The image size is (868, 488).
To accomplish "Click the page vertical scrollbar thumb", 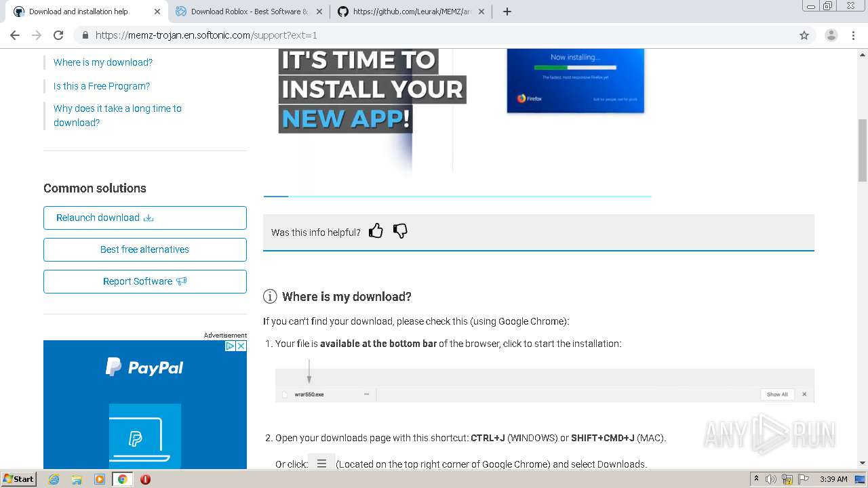I will coord(863,150).
